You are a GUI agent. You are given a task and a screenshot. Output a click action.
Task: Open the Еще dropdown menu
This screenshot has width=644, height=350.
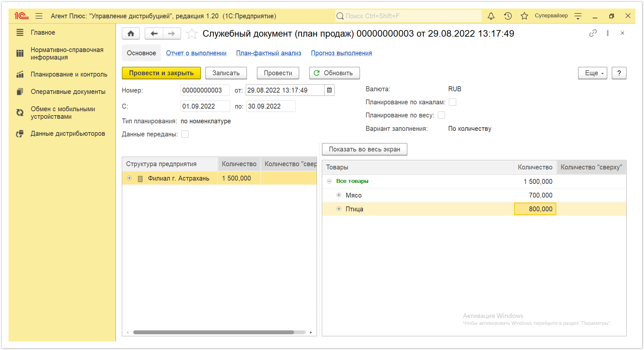(x=592, y=73)
